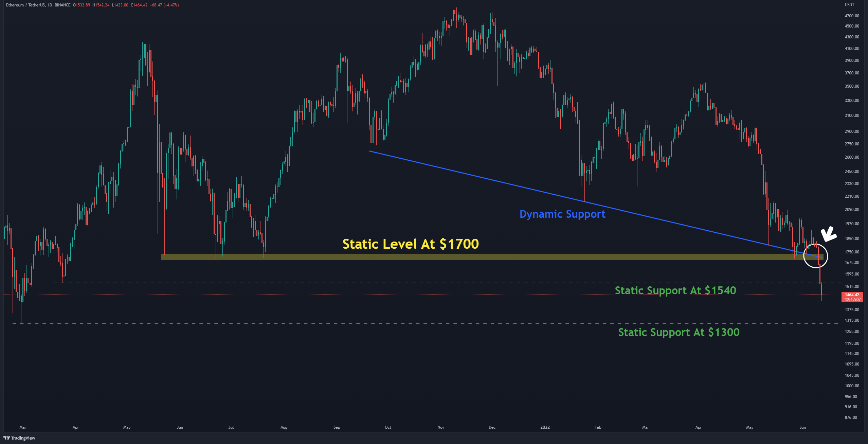Click the 3500.00 price axis value

pos(852,86)
